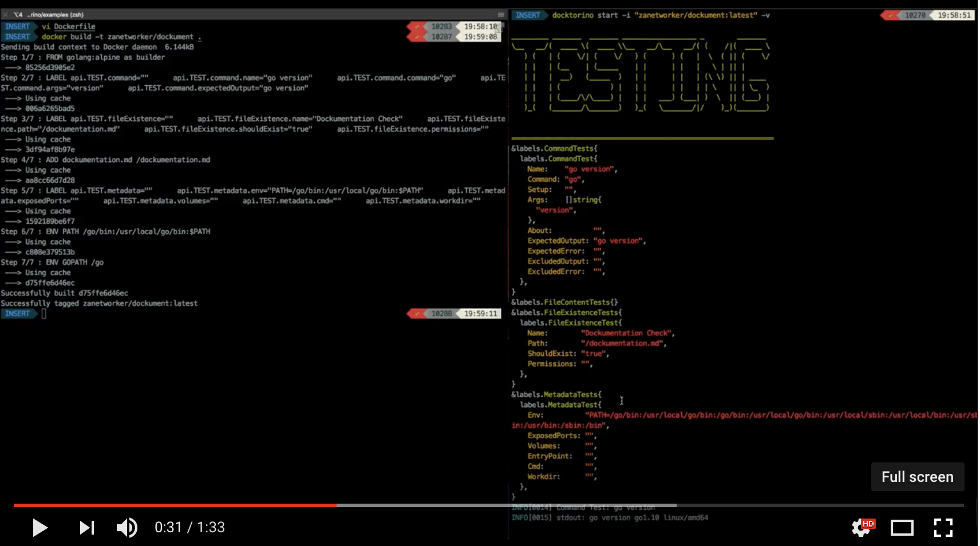980x546 pixels.
Task: Click the '&labels.MetadataTests{' line
Action: pyautogui.click(x=556, y=394)
